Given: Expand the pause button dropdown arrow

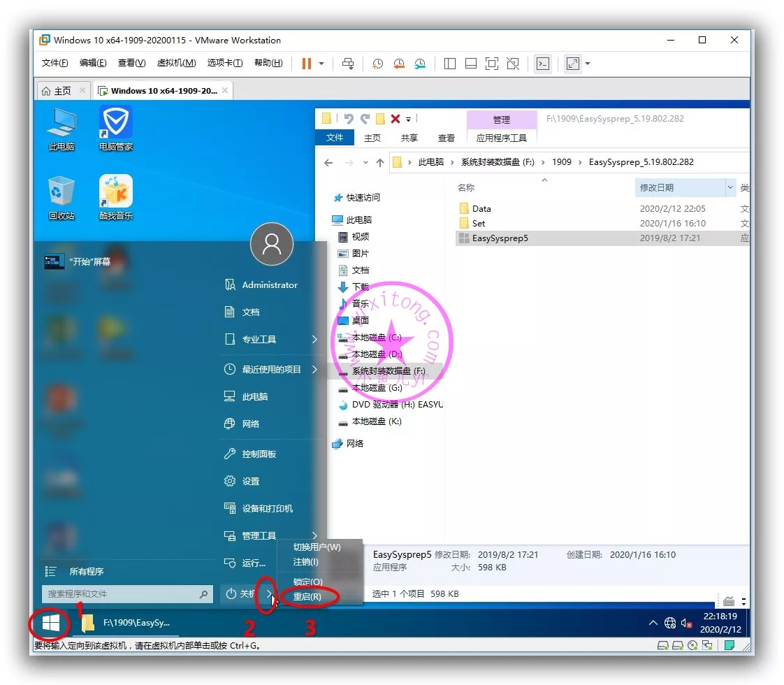Looking at the screenshot, I should pos(321,64).
